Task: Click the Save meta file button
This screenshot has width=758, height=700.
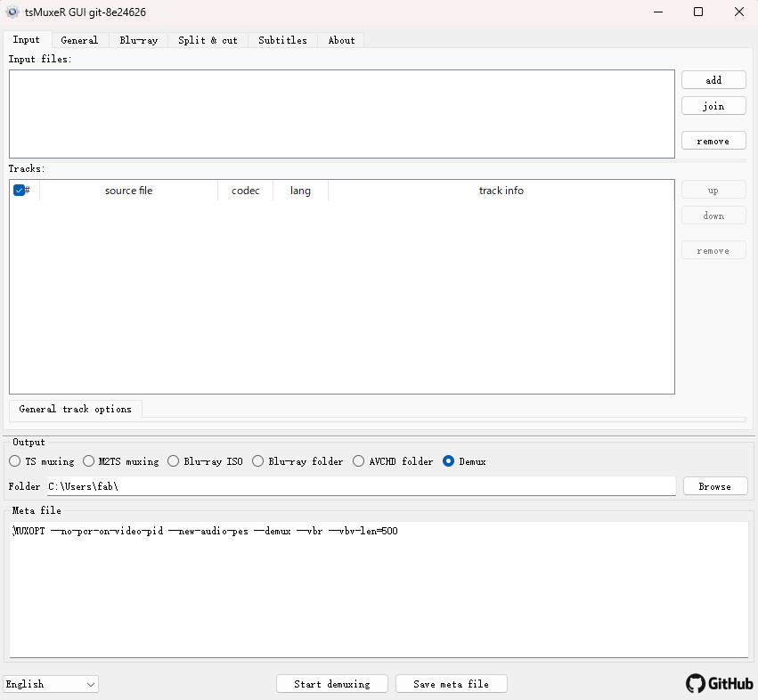Action: (x=451, y=684)
